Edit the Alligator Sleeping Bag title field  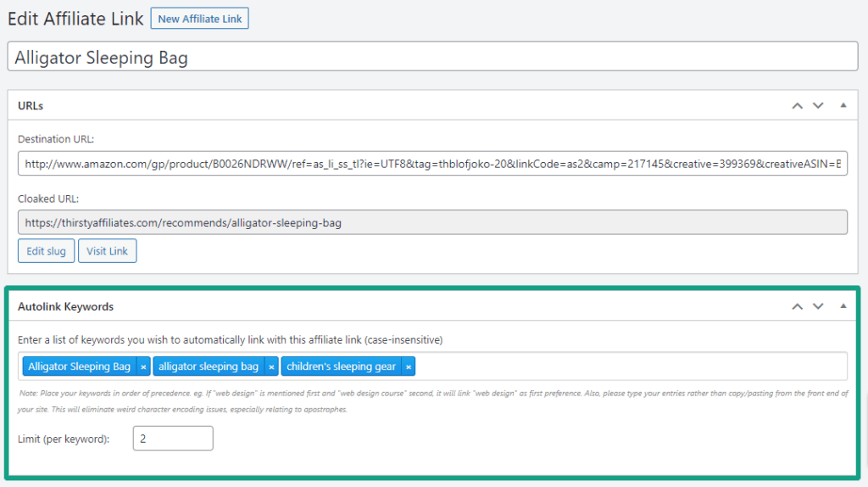(432, 57)
